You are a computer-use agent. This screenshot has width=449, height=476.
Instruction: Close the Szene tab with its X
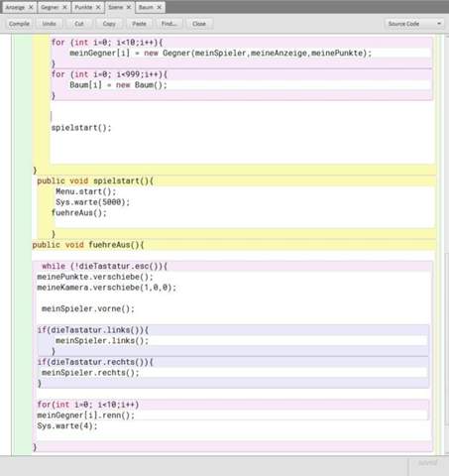pyautogui.click(x=129, y=7)
